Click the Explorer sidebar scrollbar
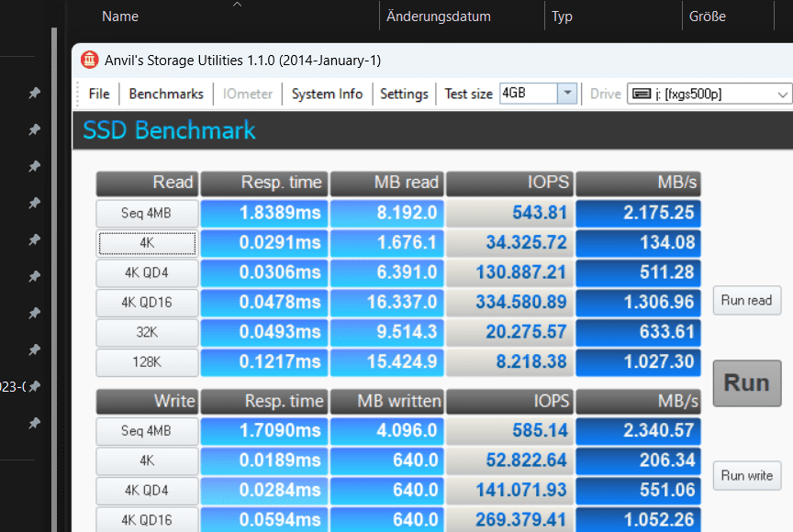The height and width of the screenshot is (532, 793). click(54, 278)
